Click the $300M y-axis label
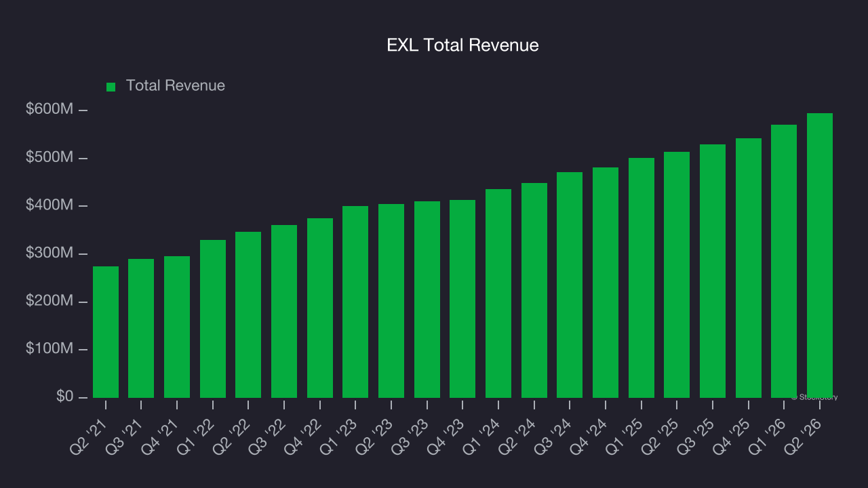The image size is (868, 488). (x=50, y=253)
